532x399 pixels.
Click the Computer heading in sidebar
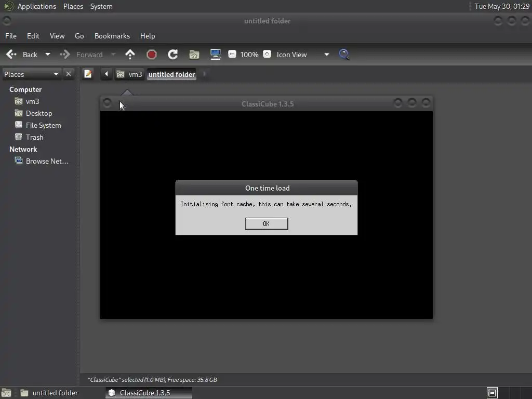[25, 89]
